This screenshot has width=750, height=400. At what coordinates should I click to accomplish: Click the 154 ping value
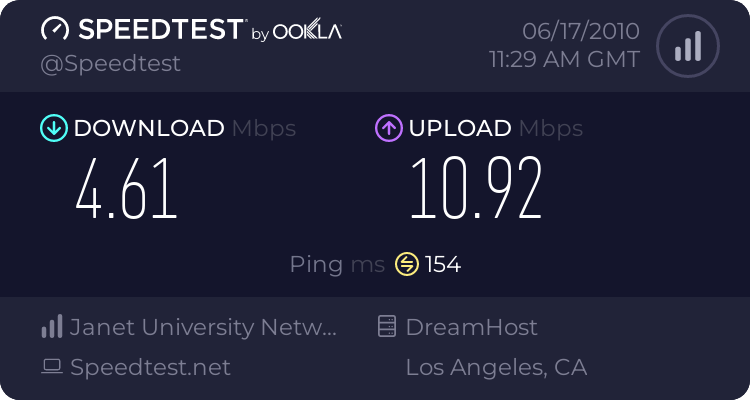click(x=443, y=264)
